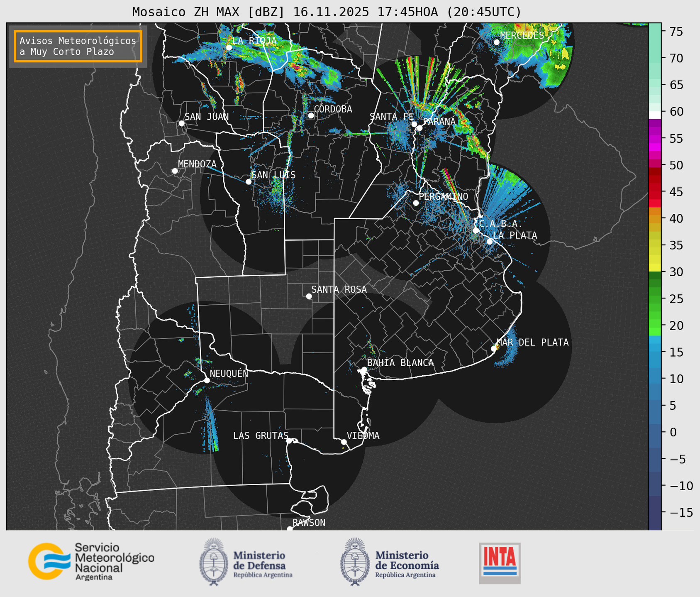Screen dimensions: 700x597
Task: Click the 75 dBZ label on the color scale
Action: point(676,32)
